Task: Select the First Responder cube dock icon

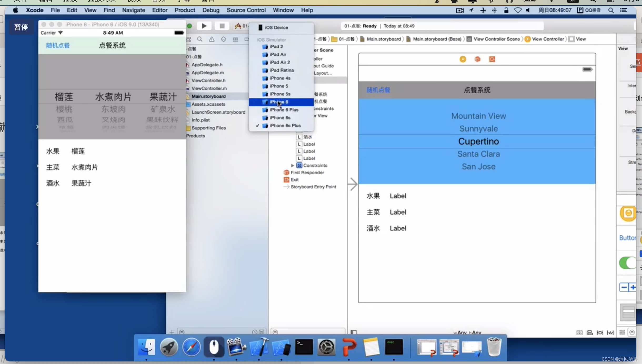Action: pos(477,59)
